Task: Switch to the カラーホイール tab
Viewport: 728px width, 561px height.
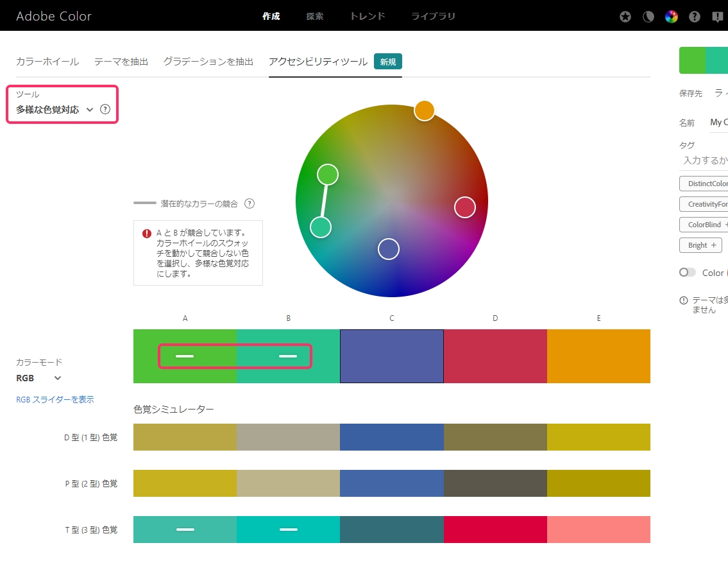Action: point(47,62)
